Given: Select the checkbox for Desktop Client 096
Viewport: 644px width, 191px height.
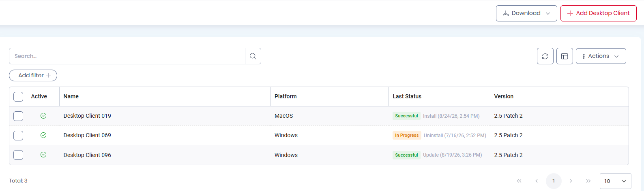Looking at the screenshot, I should pos(18,155).
